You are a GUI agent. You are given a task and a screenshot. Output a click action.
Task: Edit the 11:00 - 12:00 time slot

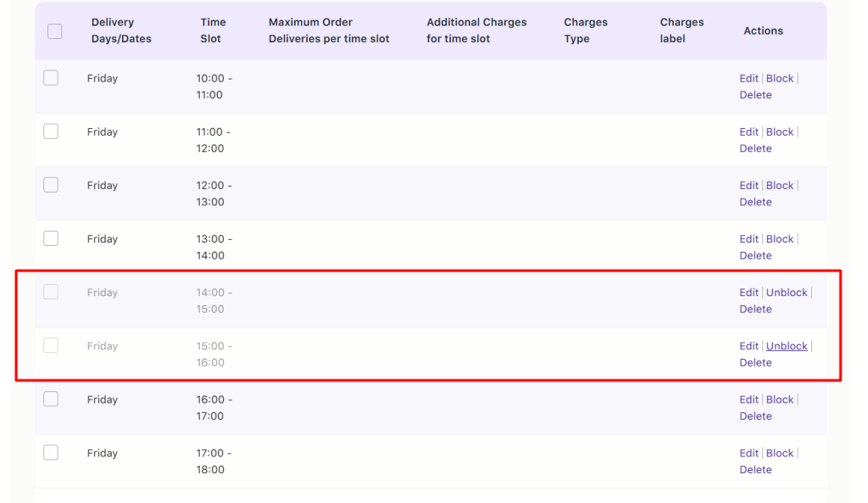[x=748, y=131]
